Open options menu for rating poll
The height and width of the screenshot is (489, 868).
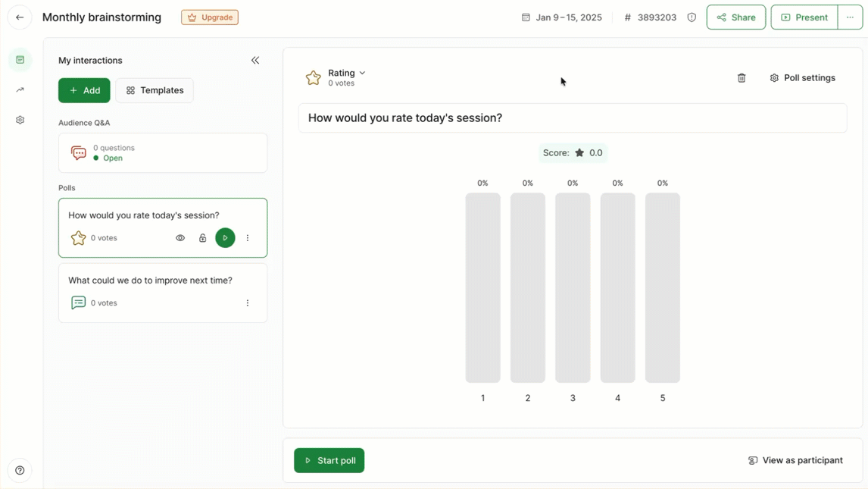click(x=248, y=238)
